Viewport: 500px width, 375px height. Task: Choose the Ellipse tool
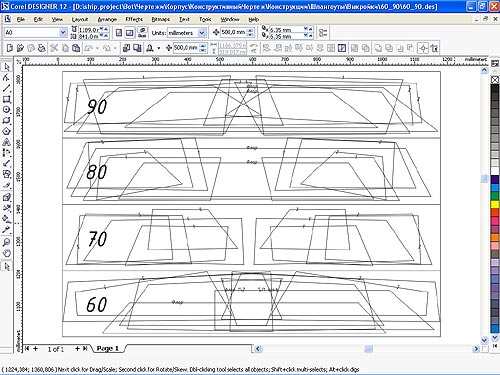point(6,110)
